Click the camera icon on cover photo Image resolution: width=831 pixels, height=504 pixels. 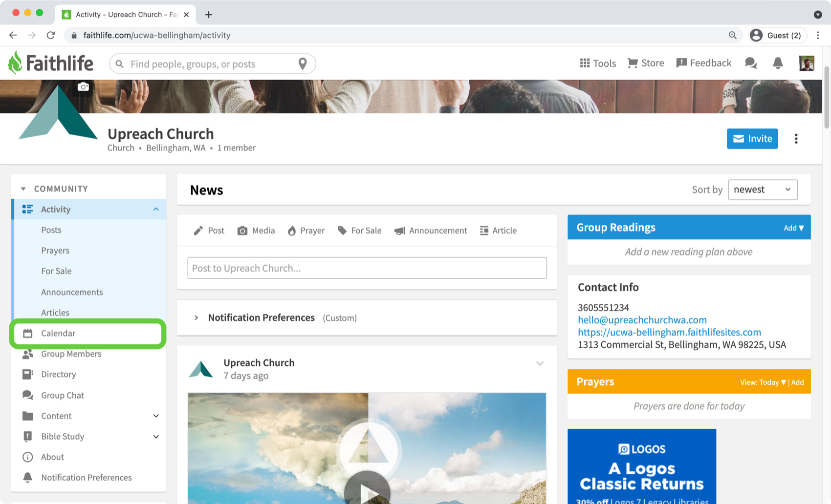(x=84, y=87)
